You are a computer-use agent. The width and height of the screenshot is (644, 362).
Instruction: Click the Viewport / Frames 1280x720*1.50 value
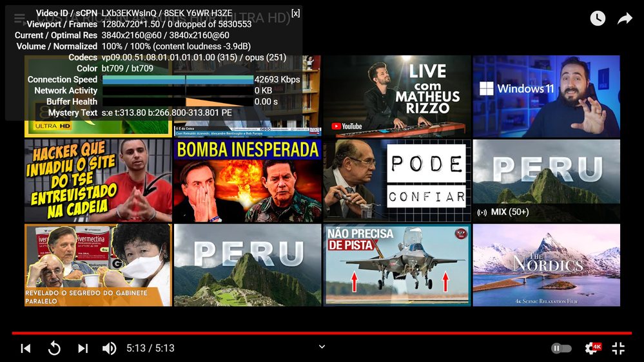click(x=177, y=24)
